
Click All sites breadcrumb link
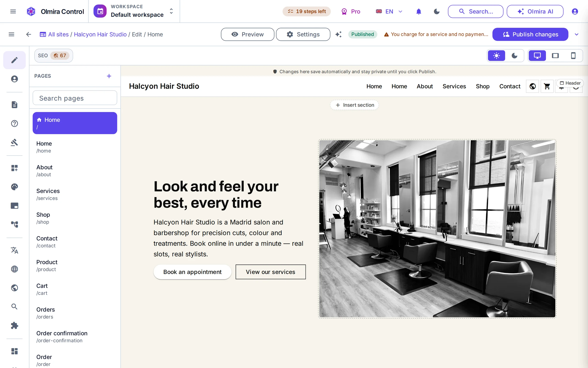pyautogui.click(x=58, y=34)
